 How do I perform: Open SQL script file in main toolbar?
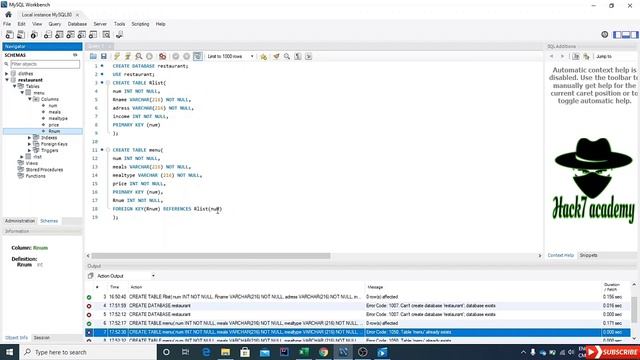tap(21, 35)
